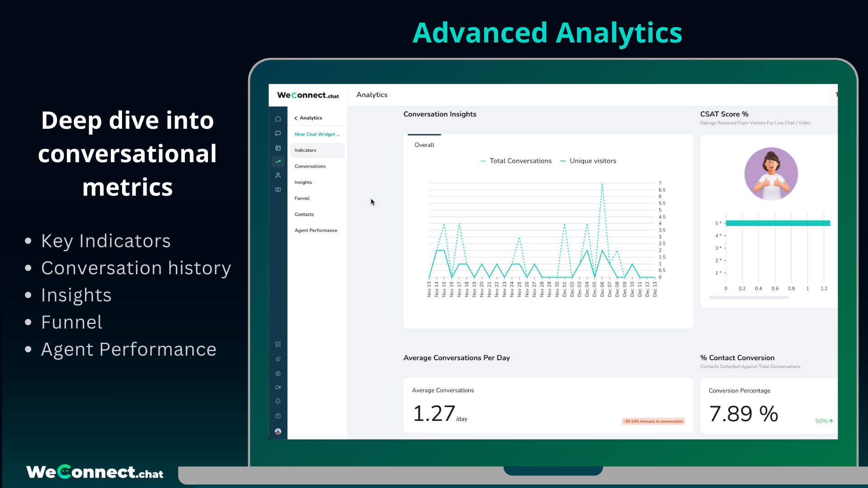The image size is (868, 488).
Task: Toggle Total Conversations legend series
Action: (x=520, y=161)
